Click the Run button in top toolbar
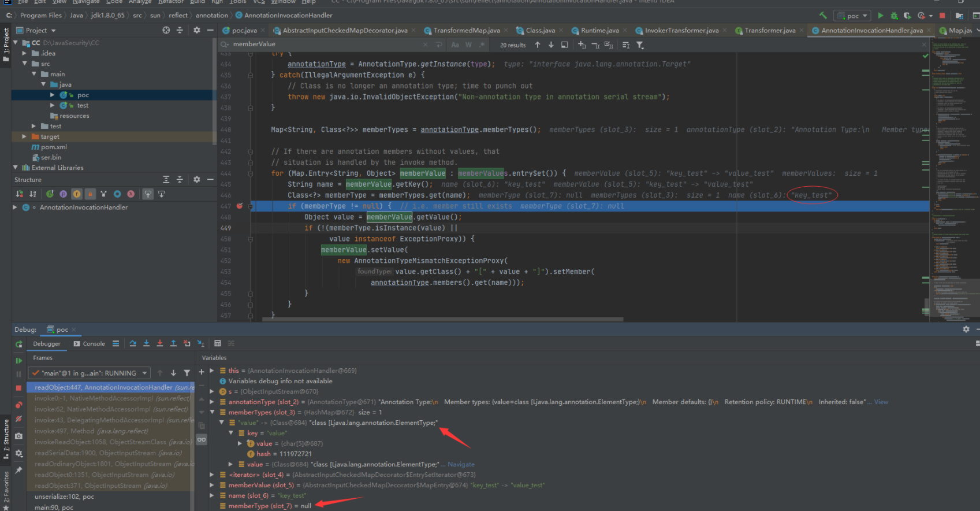The height and width of the screenshot is (511, 980). tap(881, 16)
